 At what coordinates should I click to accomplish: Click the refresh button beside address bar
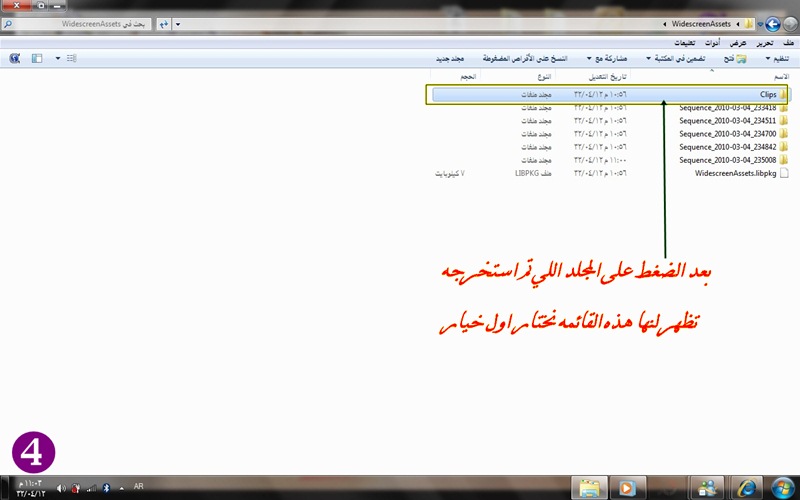coord(164,23)
